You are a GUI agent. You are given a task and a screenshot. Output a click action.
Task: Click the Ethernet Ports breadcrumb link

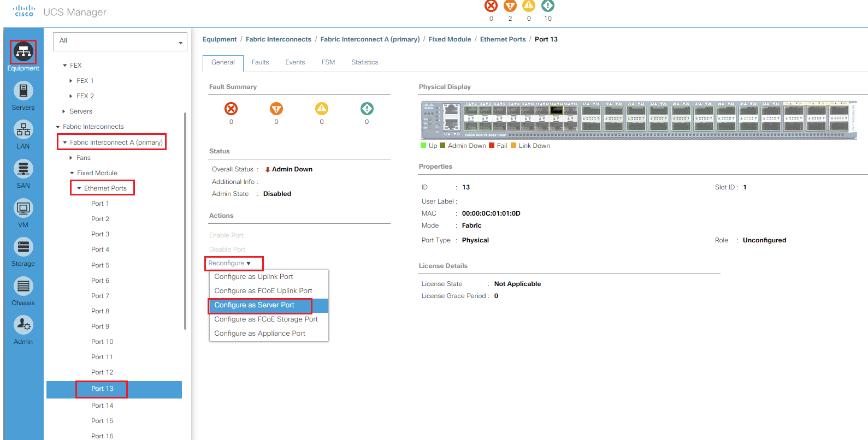[x=503, y=39]
